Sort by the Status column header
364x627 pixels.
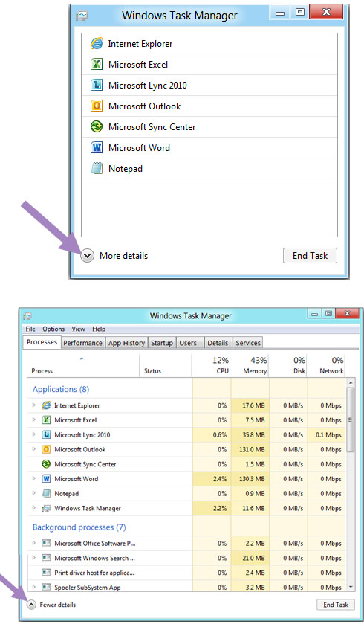pos(166,365)
